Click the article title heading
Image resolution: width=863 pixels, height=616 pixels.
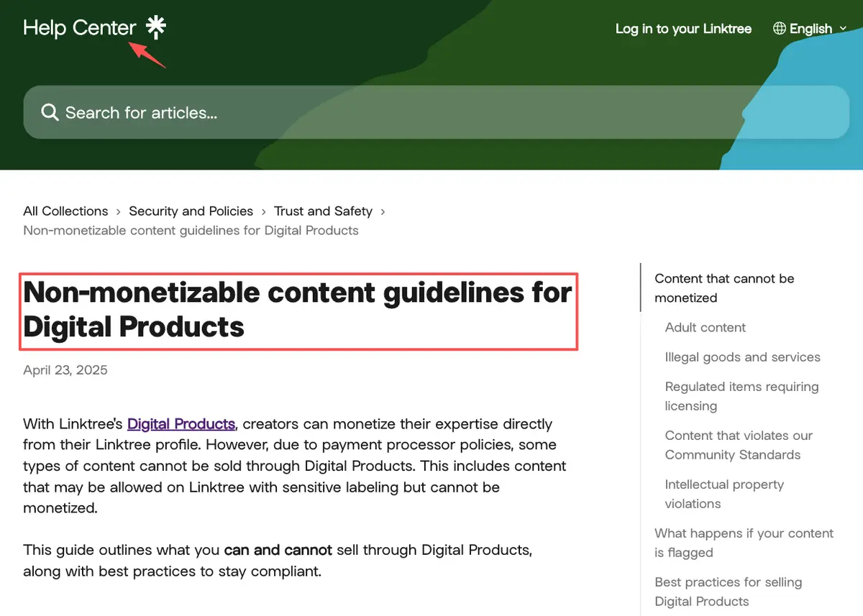(298, 310)
